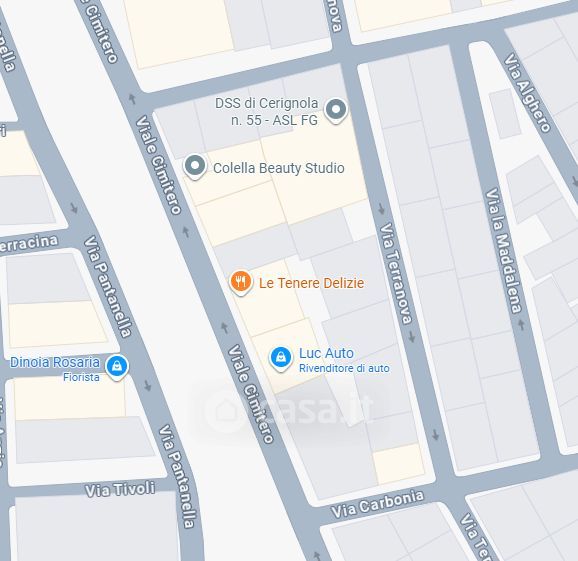Click the DSS di Cerignola location pin

336,110
